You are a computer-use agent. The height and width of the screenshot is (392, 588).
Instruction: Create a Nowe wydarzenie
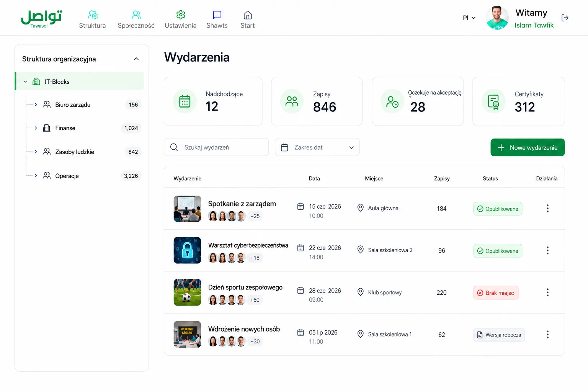pyautogui.click(x=528, y=147)
